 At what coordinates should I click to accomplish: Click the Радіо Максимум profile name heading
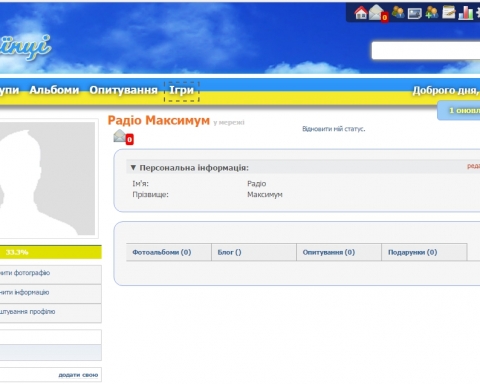(x=159, y=120)
